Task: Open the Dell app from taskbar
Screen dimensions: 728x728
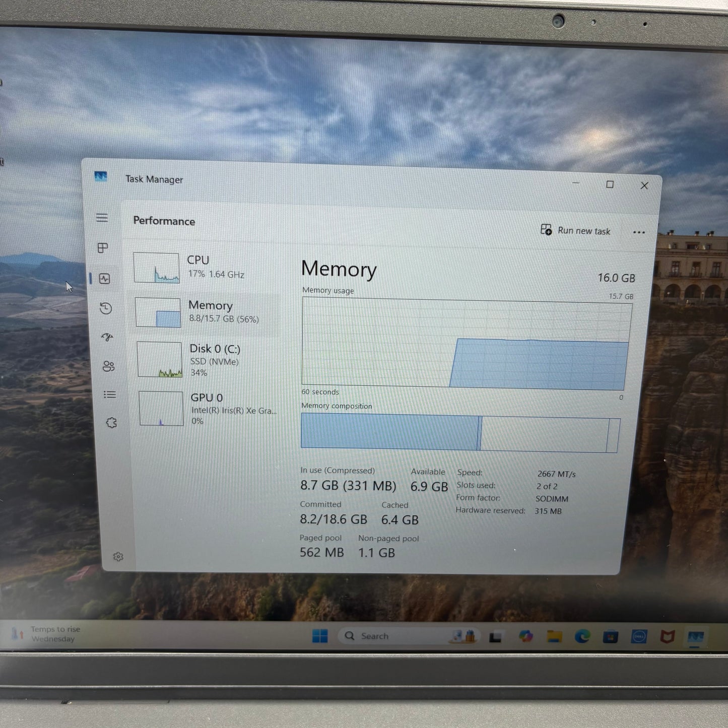Action: click(639, 637)
